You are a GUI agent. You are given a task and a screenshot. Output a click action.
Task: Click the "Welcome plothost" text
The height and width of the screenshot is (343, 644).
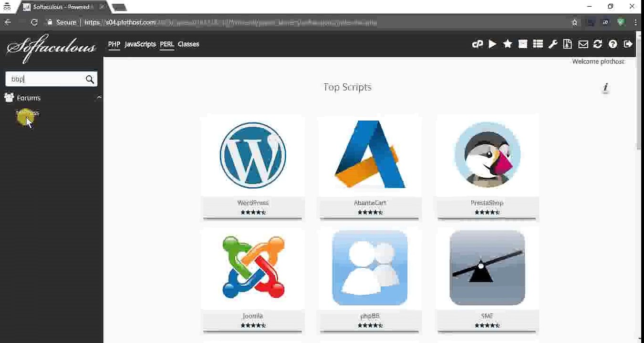point(598,61)
